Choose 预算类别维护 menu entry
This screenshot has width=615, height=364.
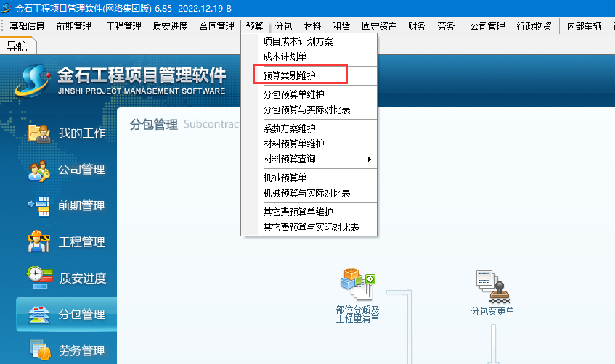tap(289, 75)
